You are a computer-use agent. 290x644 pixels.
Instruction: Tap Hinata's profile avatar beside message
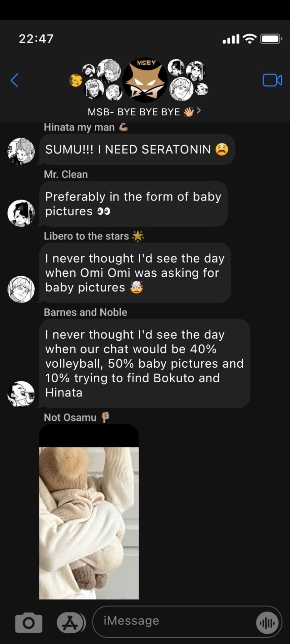click(21, 151)
